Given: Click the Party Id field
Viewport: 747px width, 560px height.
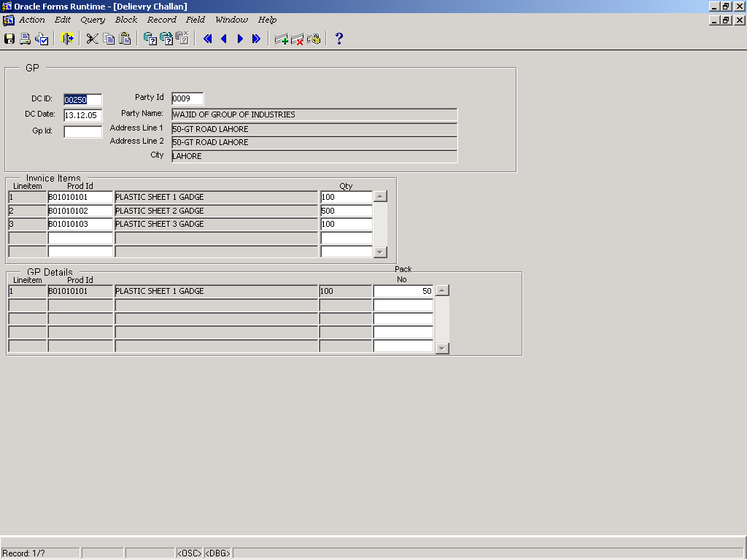Looking at the screenshot, I should [187, 98].
